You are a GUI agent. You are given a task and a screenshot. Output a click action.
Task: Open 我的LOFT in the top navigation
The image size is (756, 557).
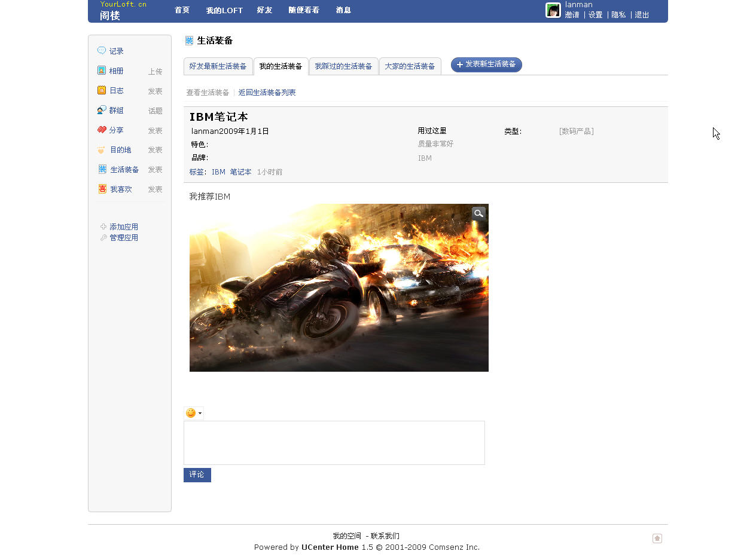point(224,10)
